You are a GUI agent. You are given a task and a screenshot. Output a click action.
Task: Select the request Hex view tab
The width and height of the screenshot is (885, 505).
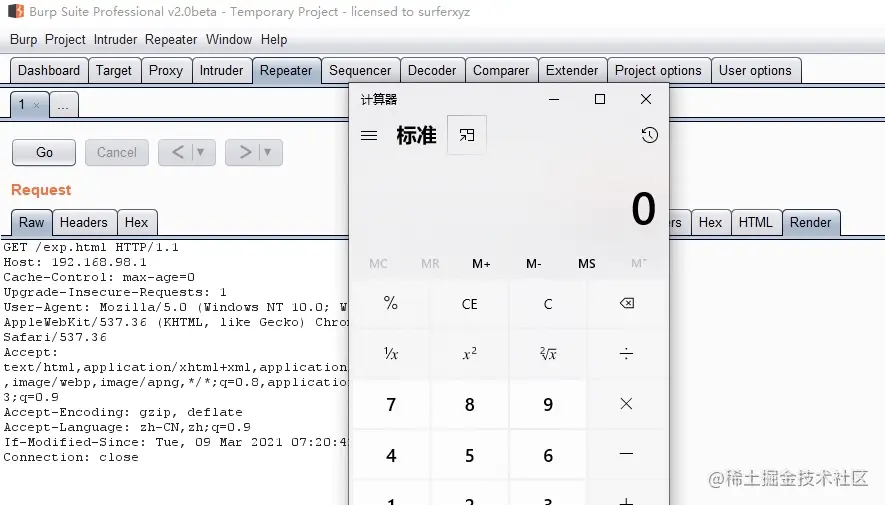point(137,222)
